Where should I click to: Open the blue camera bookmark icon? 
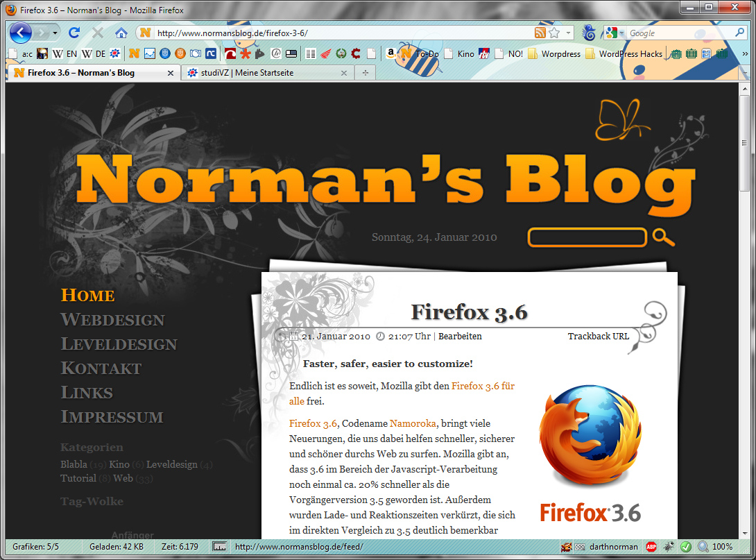pyautogui.click(x=196, y=53)
